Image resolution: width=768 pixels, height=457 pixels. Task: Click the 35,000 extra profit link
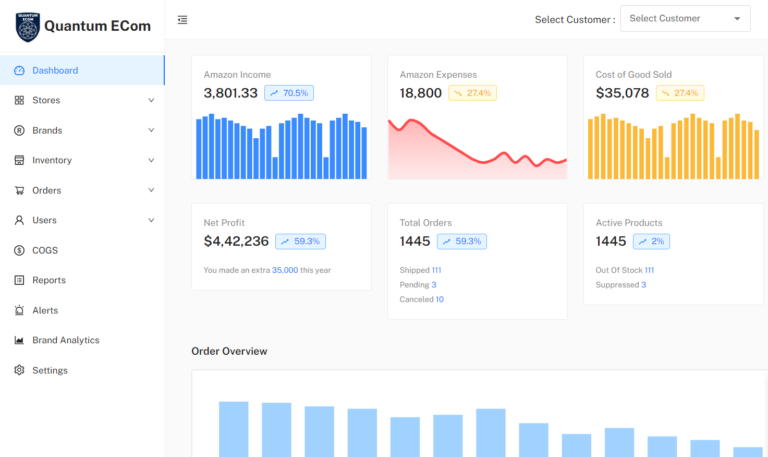(285, 270)
